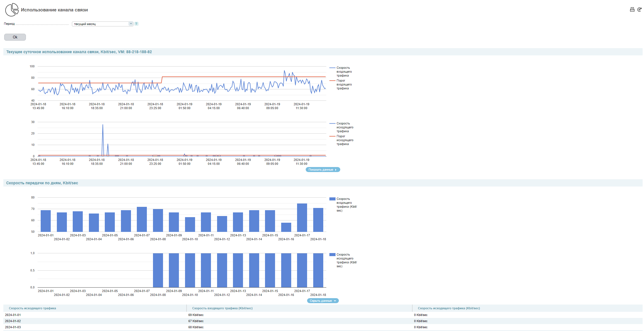644x331 pixels.
Task: Open the help tooltip next to period
Action: coord(136,24)
